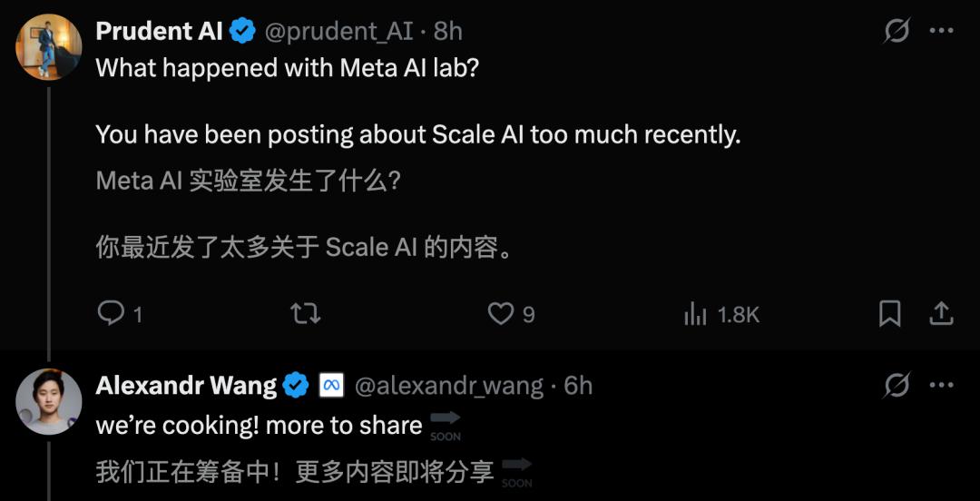Open Alexandr Wang's profile picture
The width and height of the screenshot is (980, 501).
(x=49, y=401)
